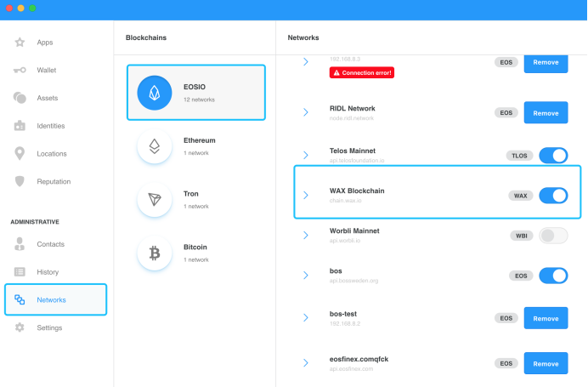The image size is (588, 387).
Task: Click the WAX Blockchain network name
Action: pyautogui.click(x=357, y=191)
